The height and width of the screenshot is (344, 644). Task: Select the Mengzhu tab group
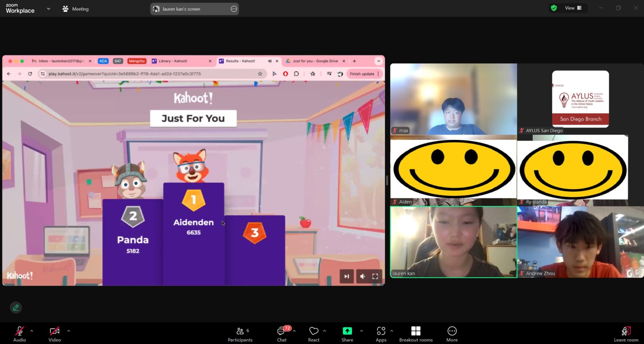[137, 61]
